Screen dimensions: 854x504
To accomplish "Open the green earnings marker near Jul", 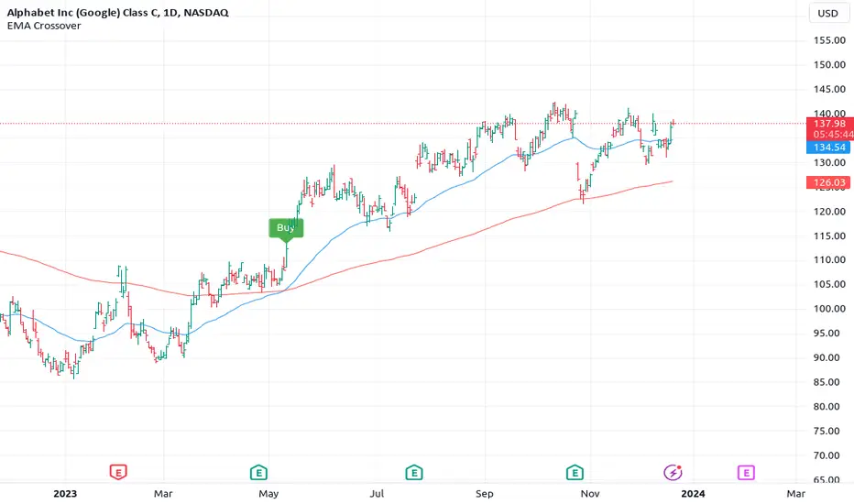I will point(414,473).
